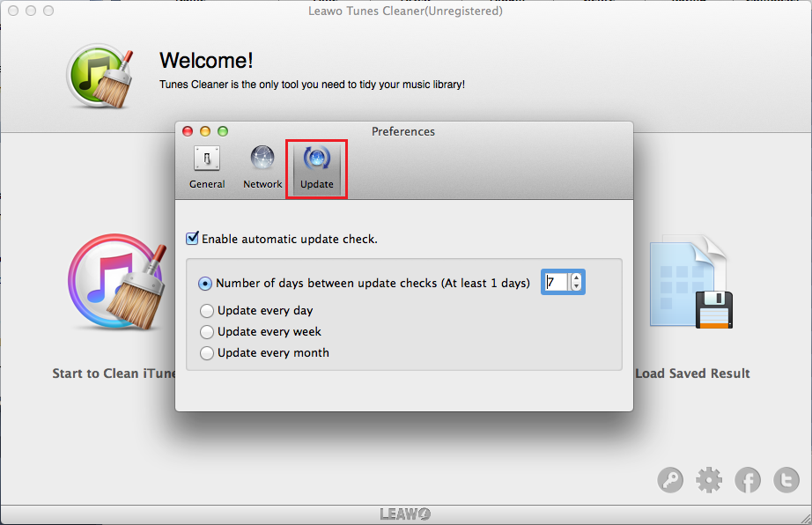Click the Start to Clean iTunes icon
The image size is (812, 525).
[113, 282]
